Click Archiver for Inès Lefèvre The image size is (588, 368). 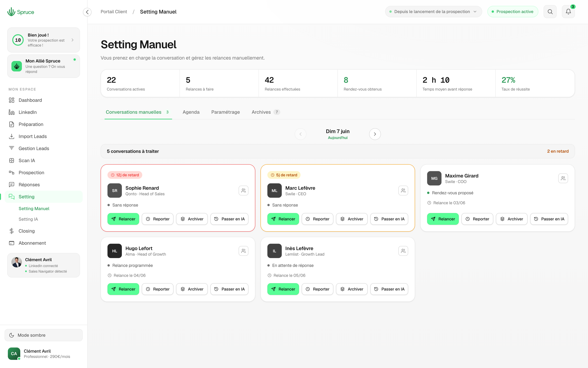point(352,289)
